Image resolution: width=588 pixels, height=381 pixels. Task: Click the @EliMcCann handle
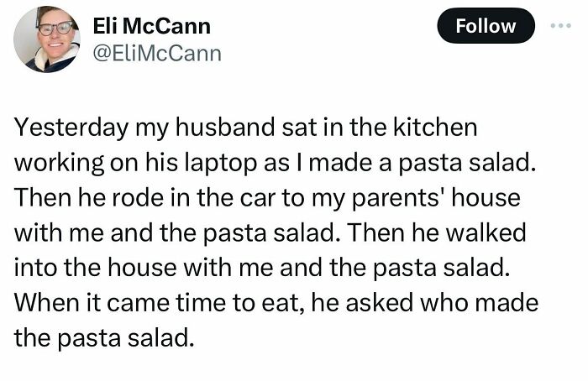(159, 54)
